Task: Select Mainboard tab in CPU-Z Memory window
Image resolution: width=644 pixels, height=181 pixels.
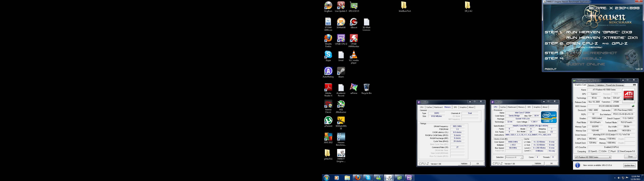Action: [438, 107]
